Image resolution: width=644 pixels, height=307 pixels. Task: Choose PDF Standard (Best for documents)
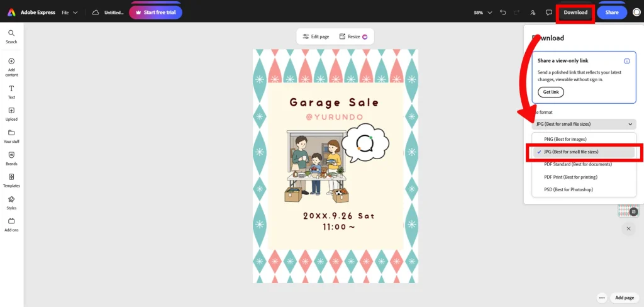click(584, 164)
